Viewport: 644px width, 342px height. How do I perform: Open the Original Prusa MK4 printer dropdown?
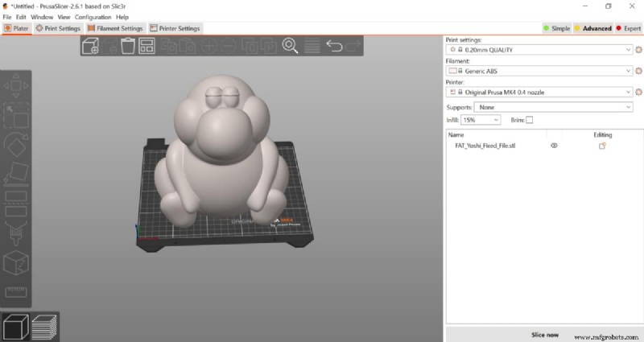coord(539,92)
